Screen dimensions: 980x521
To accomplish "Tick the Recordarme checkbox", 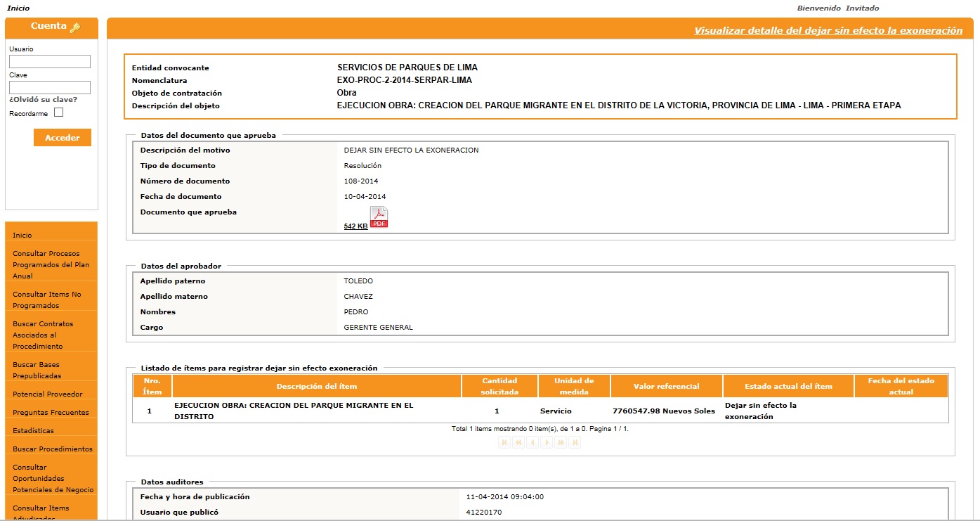I will (x=59, y=112).
